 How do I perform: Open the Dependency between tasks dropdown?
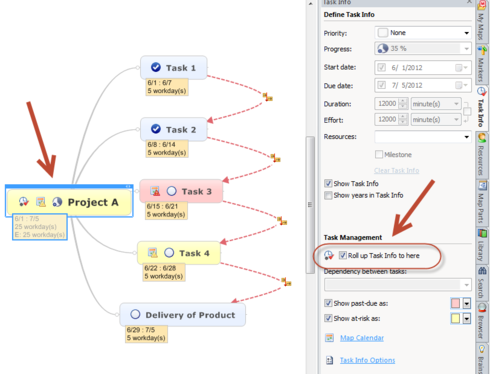tap(398, 285)
